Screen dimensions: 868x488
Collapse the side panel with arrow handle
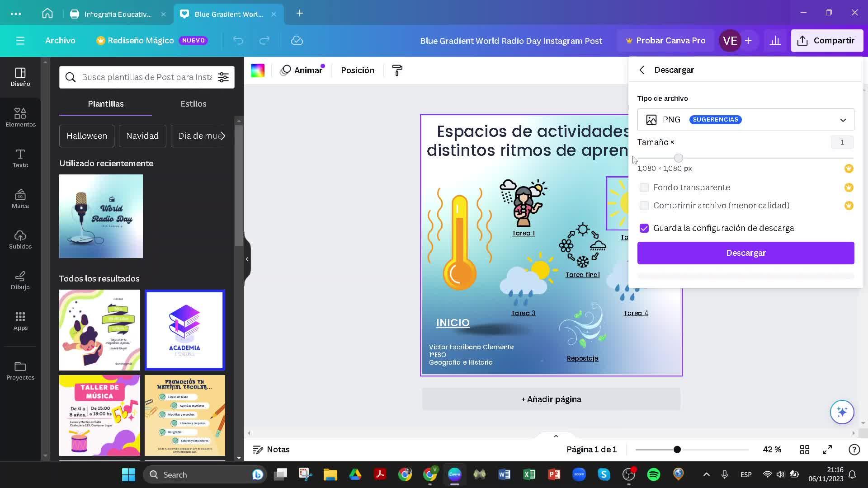247,259
